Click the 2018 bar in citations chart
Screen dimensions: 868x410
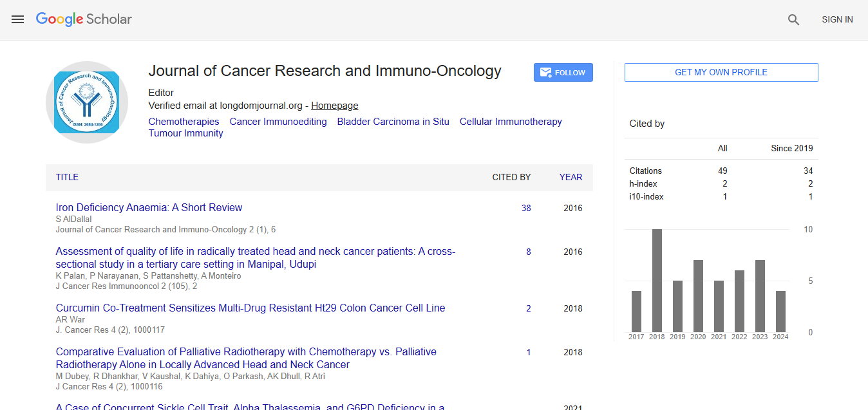[657, 280]
